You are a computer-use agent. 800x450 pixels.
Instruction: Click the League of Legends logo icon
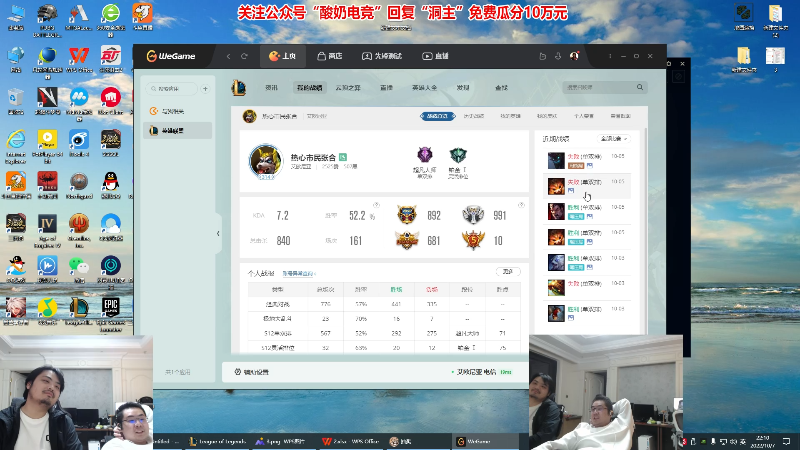tap(238, 88)
